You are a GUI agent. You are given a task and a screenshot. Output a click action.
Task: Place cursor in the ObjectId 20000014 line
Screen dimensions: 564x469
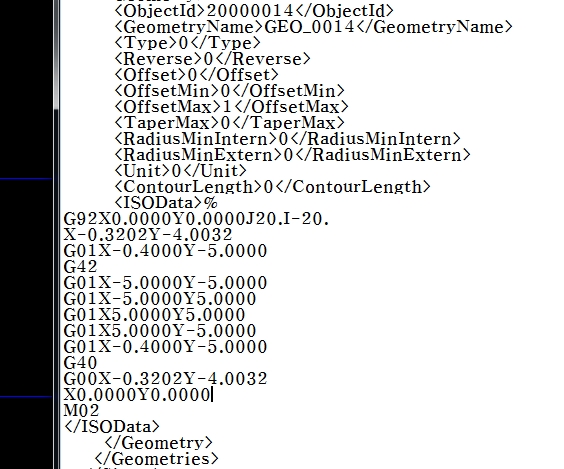tap(254, 11)
